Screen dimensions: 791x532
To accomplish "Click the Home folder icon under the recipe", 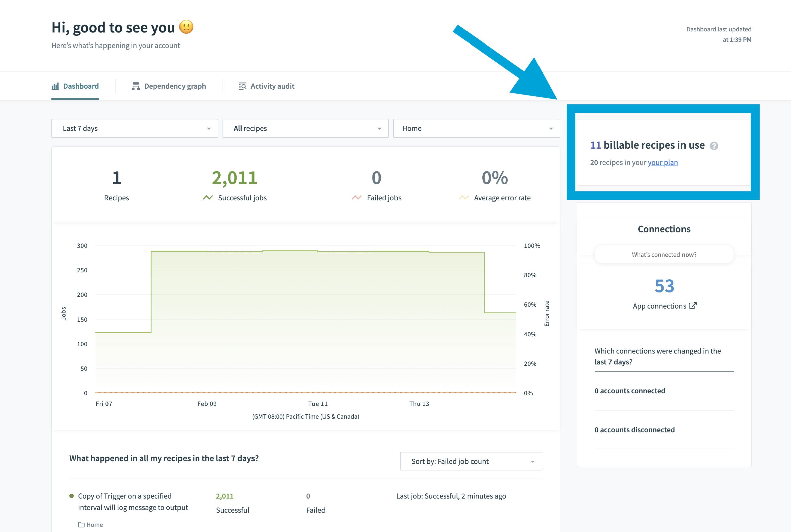I will click(81, 525).
